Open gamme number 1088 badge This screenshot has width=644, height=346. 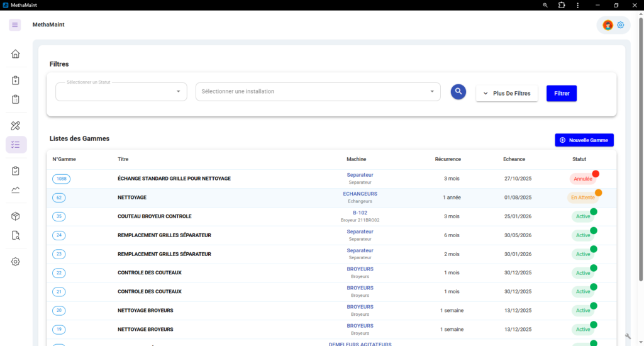61,179
